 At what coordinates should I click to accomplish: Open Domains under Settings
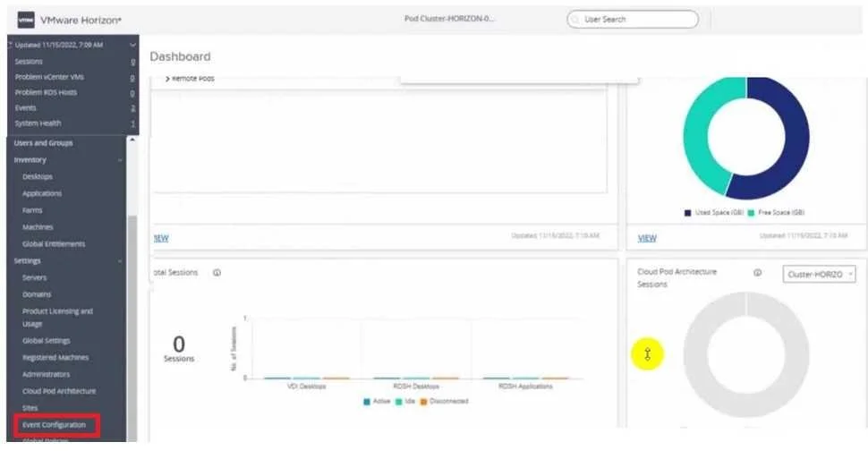(x=37, y=294)
